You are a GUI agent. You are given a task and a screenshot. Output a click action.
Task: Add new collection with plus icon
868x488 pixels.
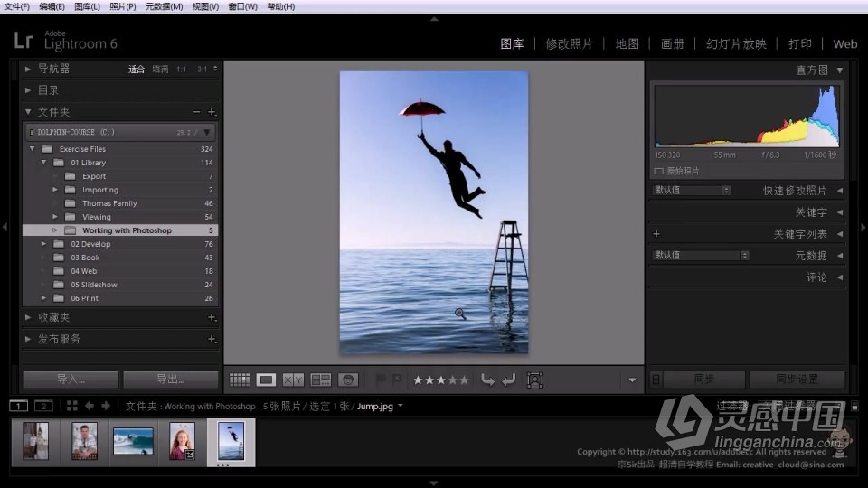[212, 317]
